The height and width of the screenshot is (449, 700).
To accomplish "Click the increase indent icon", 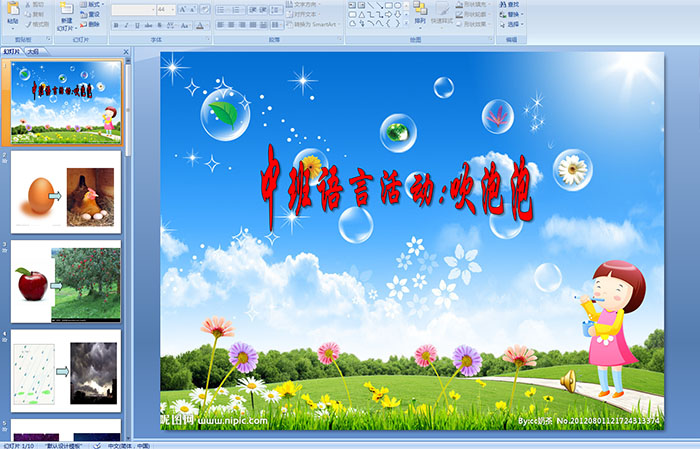I will pos(263,10).
